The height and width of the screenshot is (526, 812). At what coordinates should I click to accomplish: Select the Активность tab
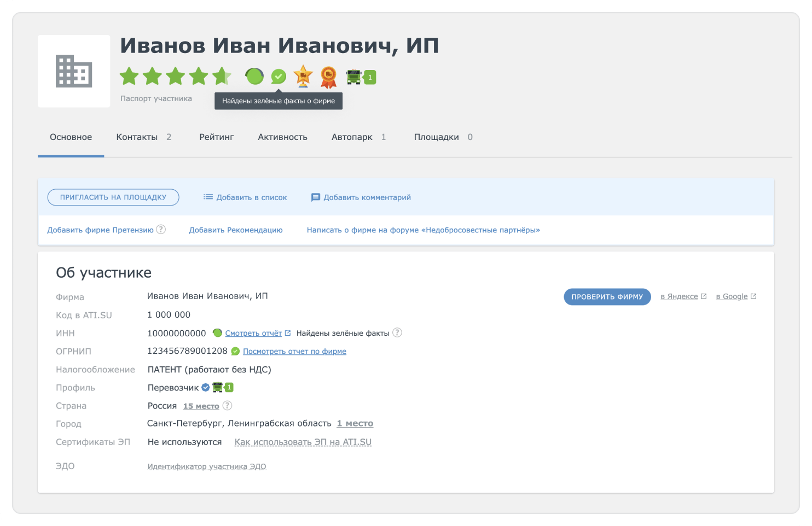[282, 137]
